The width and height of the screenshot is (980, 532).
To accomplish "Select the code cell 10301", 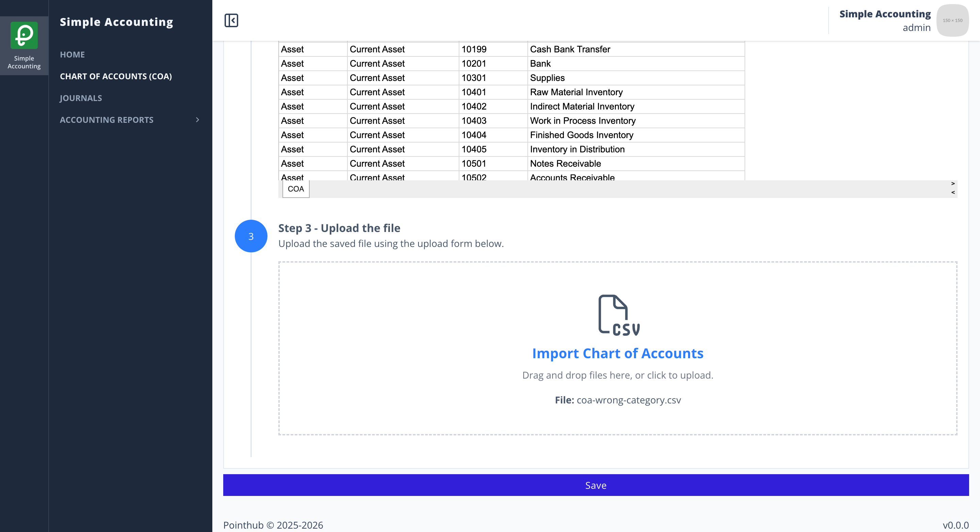I will click(x=493, y=78).
